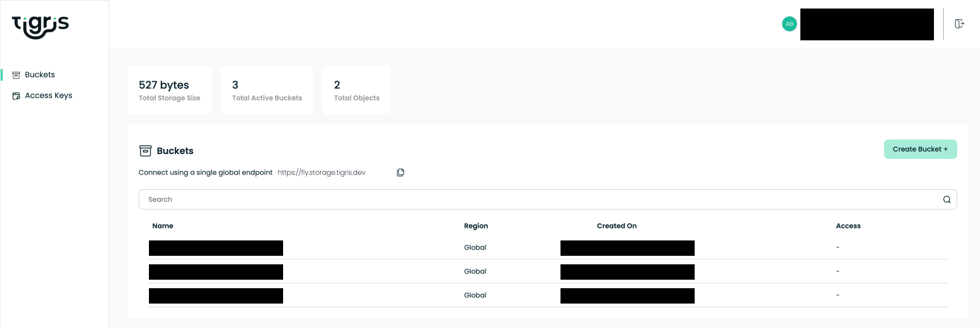Click the logout door icon
The image size is (980, 328).
[960, 24]
